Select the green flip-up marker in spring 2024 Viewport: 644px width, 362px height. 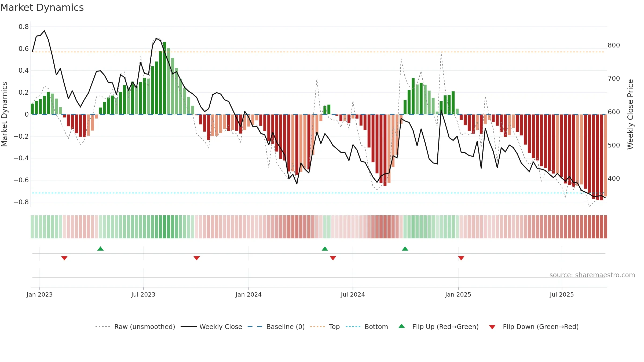click(325, 249)
